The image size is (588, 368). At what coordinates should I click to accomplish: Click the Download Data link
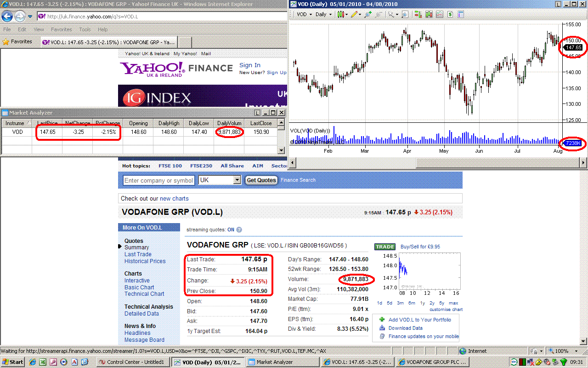(x=406, y=328)
